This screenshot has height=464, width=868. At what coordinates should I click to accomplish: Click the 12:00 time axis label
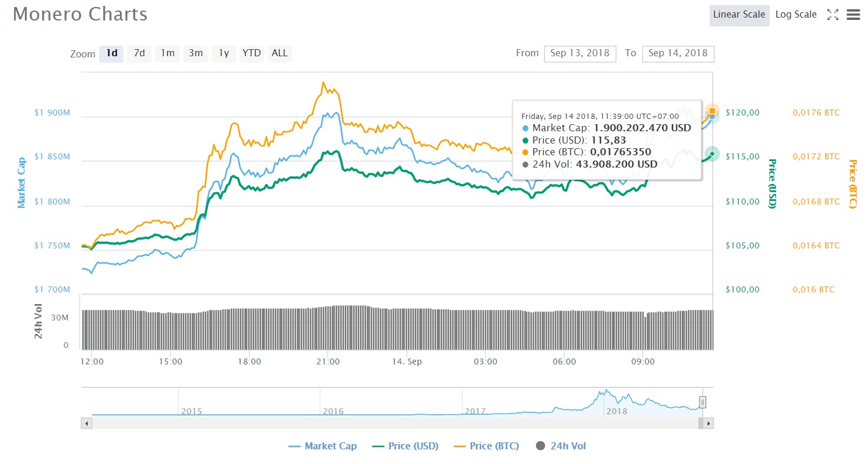(92, 361)
